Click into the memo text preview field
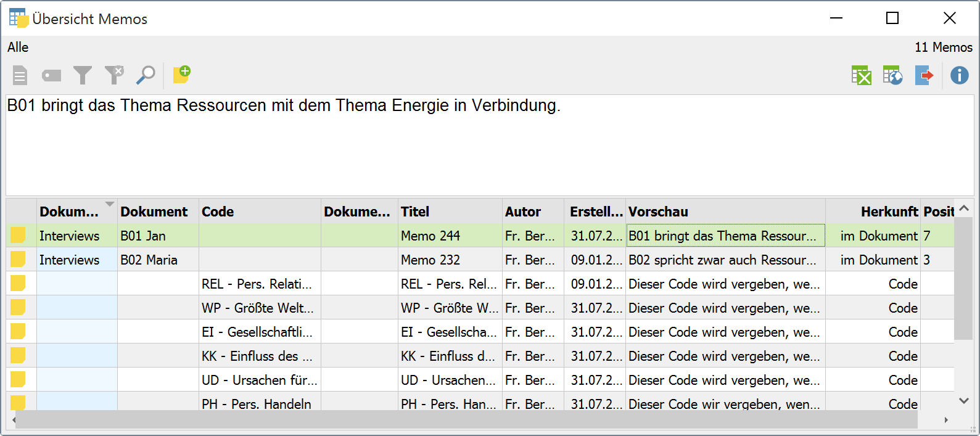The height and width of the screenshot is (436, 980). pos(490,145)
